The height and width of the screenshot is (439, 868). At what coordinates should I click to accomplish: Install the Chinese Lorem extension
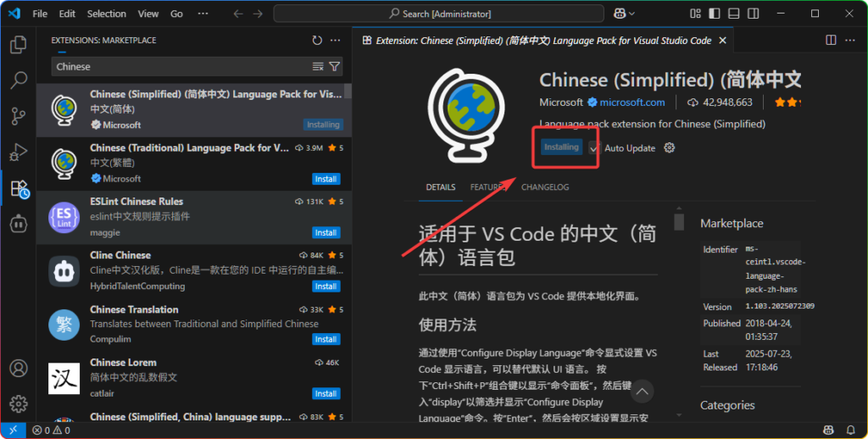(325, 393)
